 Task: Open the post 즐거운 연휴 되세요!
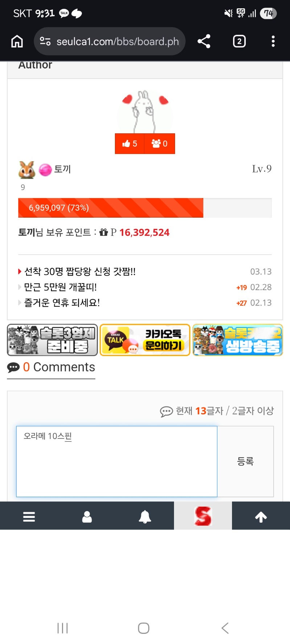62,303
